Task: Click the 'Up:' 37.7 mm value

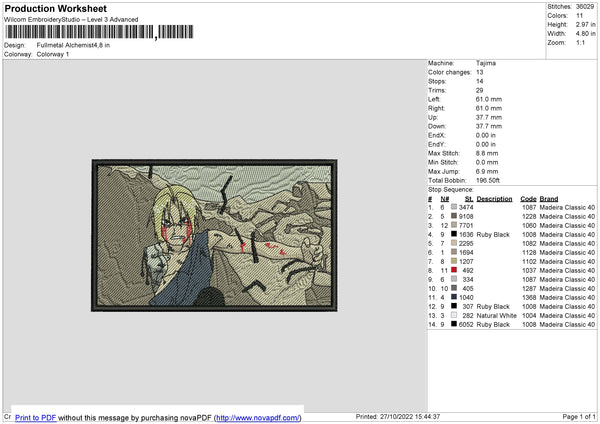Action: tap(489, 117)
